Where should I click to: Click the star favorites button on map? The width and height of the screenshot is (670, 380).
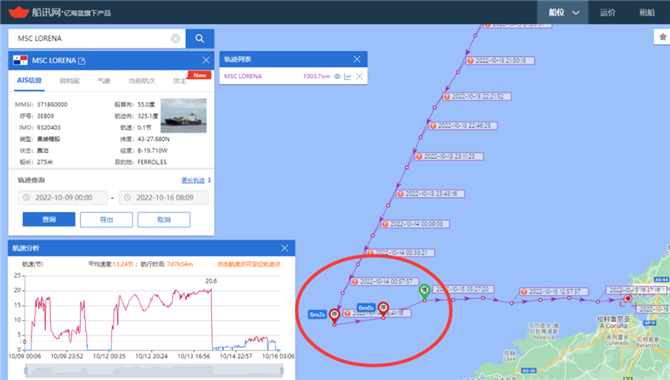[x=662, y=37]
